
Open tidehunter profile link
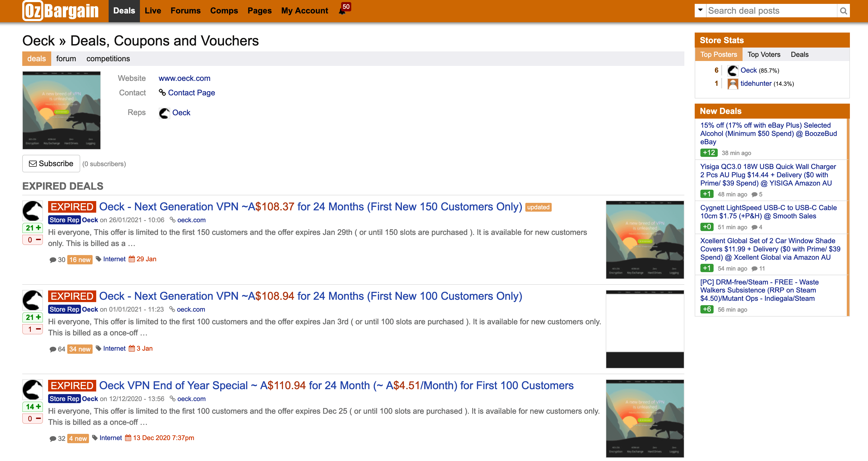(756, 83)
